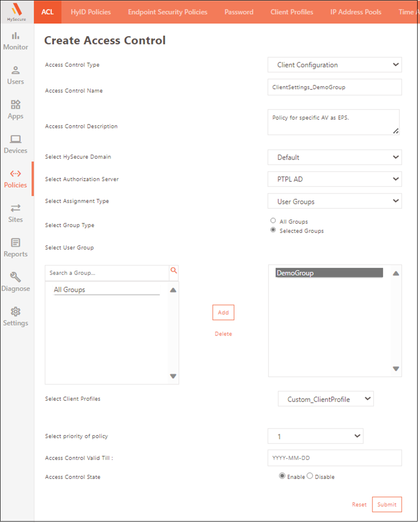Expand the Select Client Profiles dropdown
The width and height of the screenshot is (420, 523).
[326, 399]
